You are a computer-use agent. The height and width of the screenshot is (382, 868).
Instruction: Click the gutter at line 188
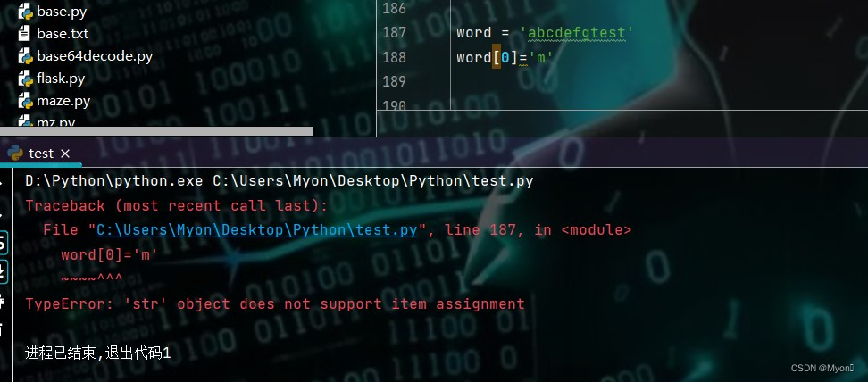[x=394, y=57]
